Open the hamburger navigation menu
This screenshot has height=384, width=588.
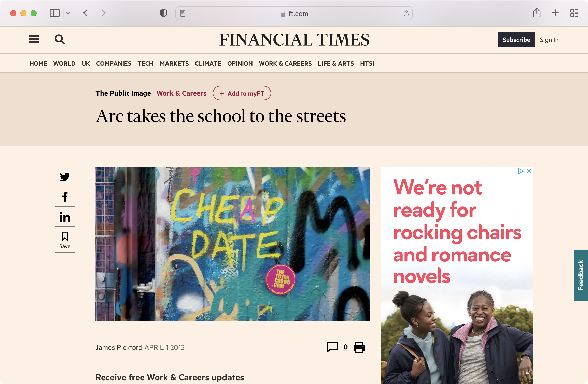coord(34,39)
